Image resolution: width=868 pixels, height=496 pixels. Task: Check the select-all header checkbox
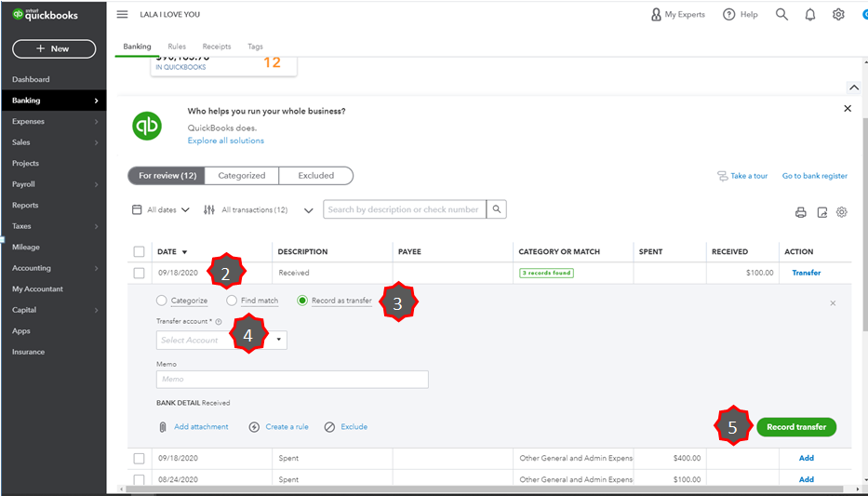coord(139,252)
